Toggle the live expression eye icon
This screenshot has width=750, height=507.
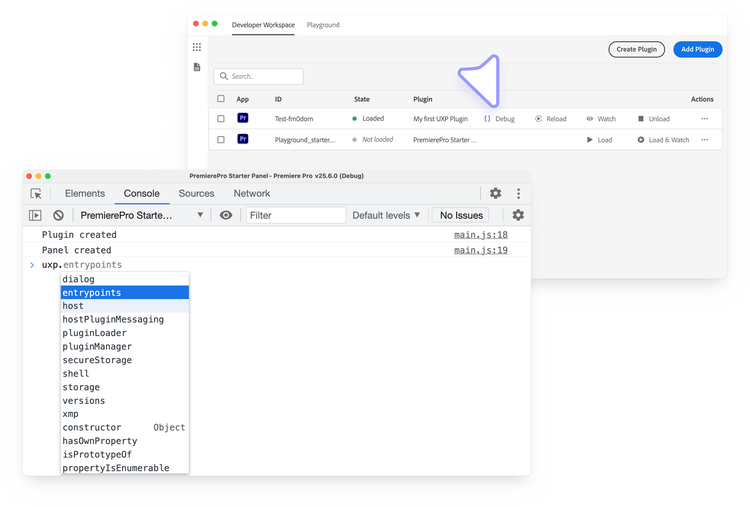point(226,215)
